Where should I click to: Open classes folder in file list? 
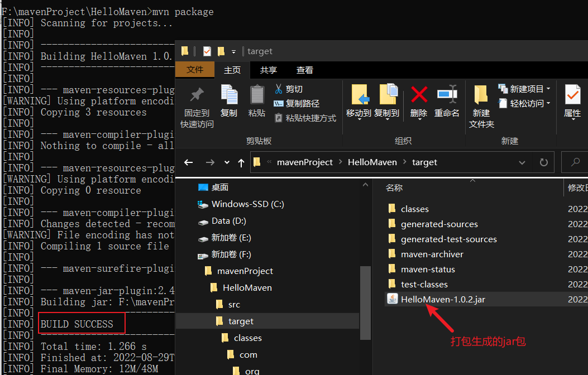tap(409, 209)
